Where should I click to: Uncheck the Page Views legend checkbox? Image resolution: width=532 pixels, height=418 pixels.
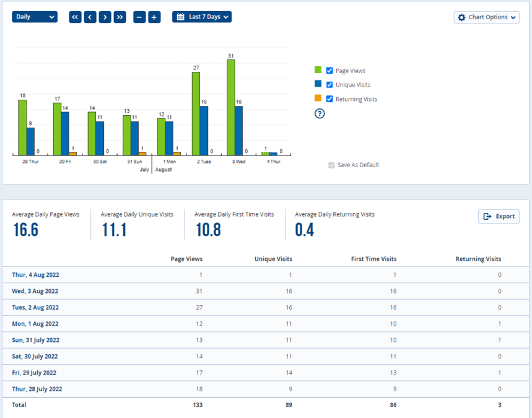329,70
